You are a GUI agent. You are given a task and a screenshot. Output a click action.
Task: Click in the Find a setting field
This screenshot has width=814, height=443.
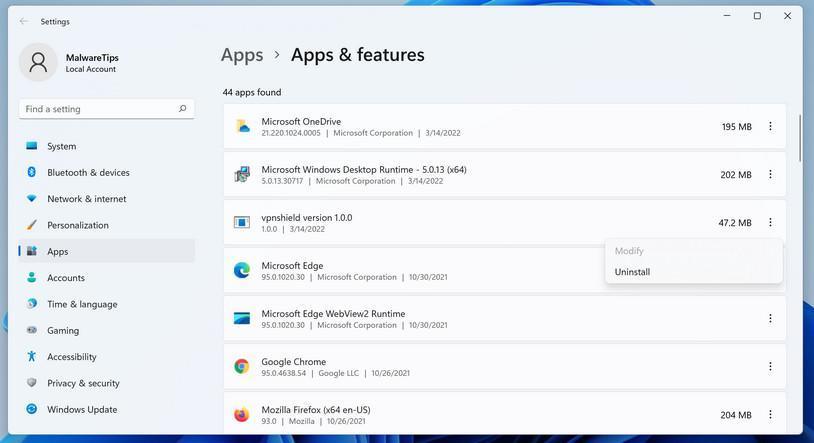tap(106, 109)
